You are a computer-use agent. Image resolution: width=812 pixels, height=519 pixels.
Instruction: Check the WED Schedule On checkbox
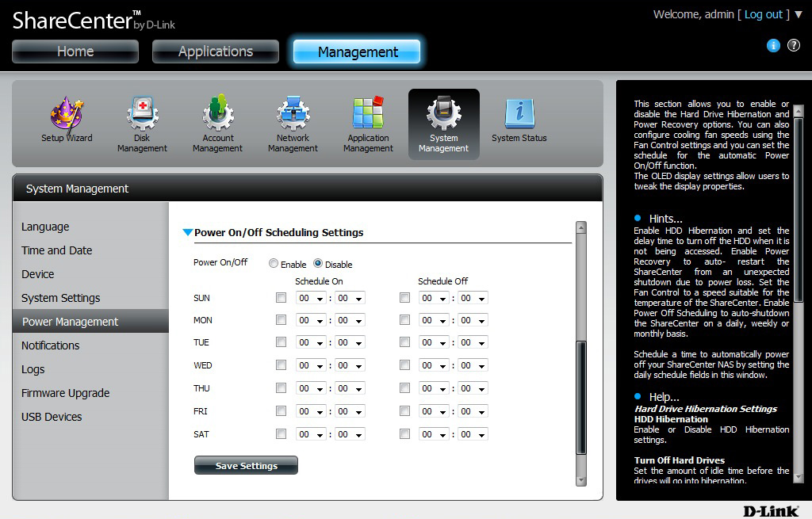[281, 364]
